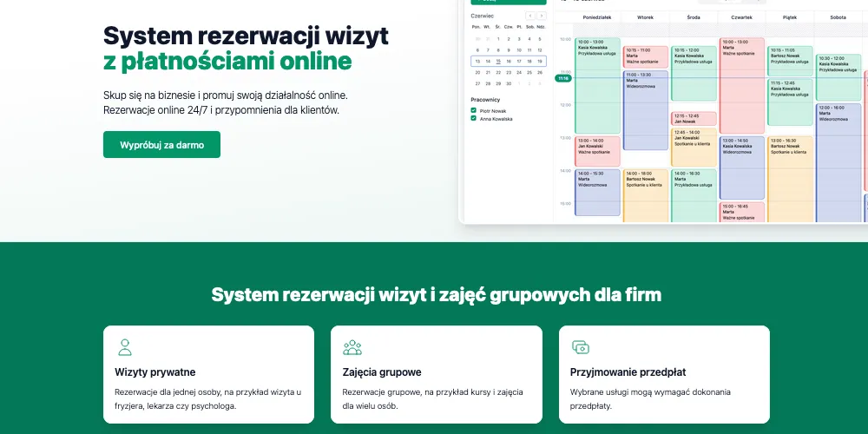Image resolution: width=868 pixels, height=434 pixels.
Task: Select day 9 in the mini calendar
Action: (509, 50)
